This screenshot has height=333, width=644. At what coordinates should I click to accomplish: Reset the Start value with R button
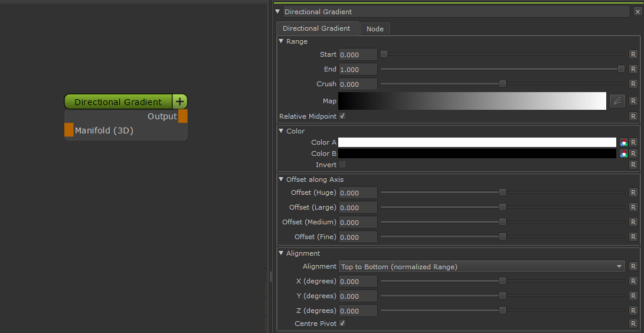point(633,54)
